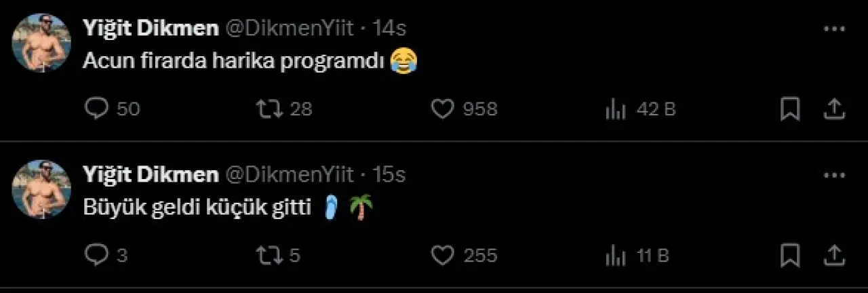
Task: Retweet the "Büyük geldi küçük gitti" tweet
Action: [x=269, y=255]
